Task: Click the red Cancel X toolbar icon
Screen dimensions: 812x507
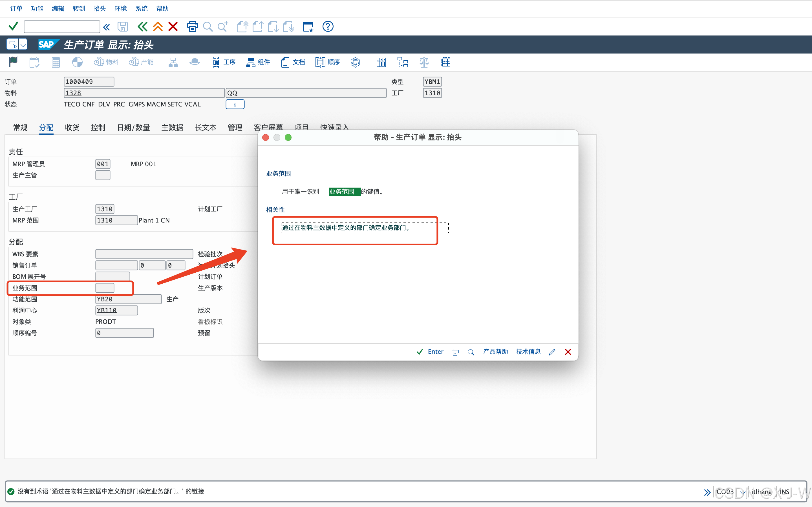Action: coord(173,26)
